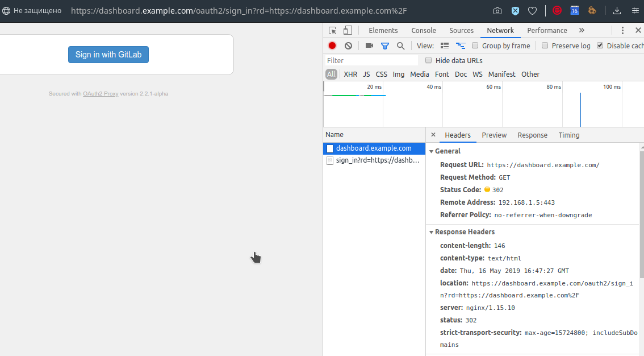Click the Name column header
Viewport: 644px width, 356px height.
(374, 135)
